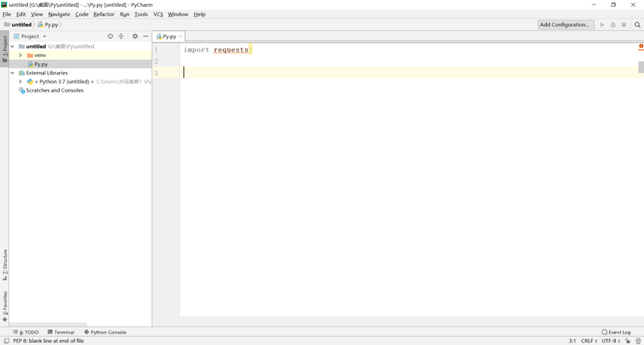Select Py.py in the project tree
Screen dimensions: 644x345
41,64
